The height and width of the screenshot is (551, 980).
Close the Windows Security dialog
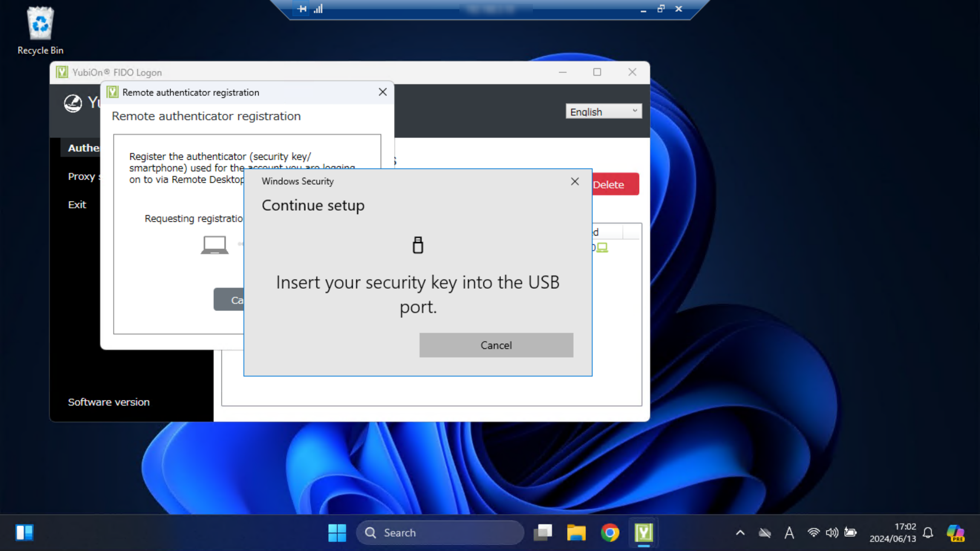pyautogui.click(x=575, y=182)
